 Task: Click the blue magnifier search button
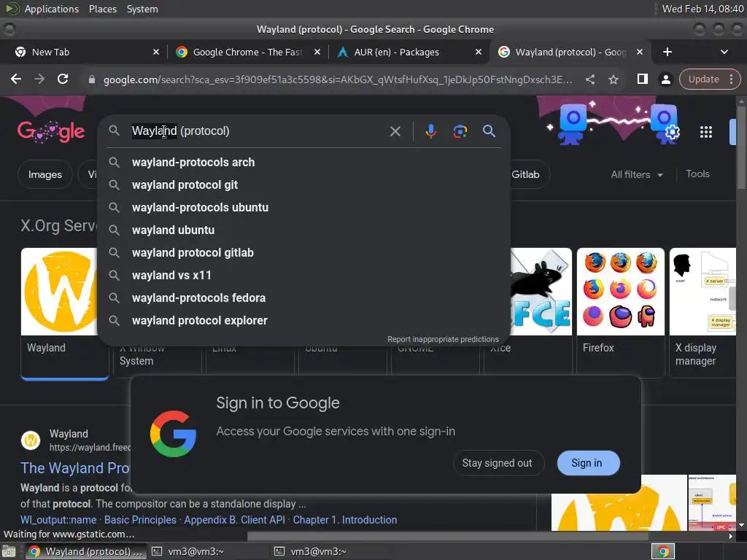489,131
